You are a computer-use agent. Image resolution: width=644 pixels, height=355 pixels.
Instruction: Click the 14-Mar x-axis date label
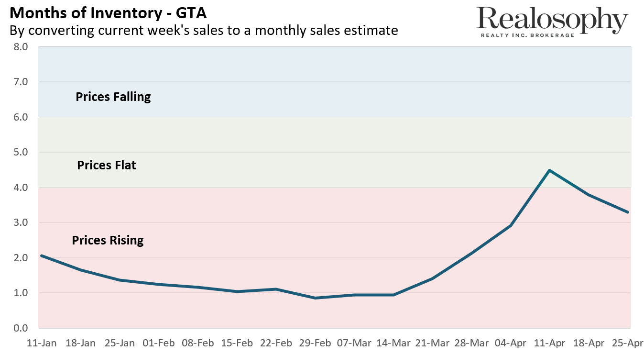(x=393, y=343)
